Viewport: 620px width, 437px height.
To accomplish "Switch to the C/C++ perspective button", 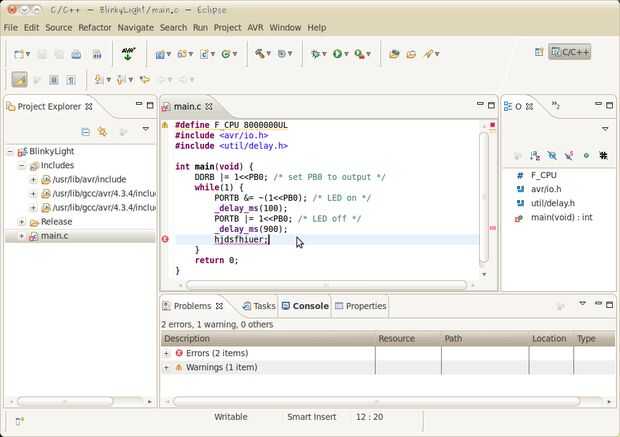I will 570,52.
